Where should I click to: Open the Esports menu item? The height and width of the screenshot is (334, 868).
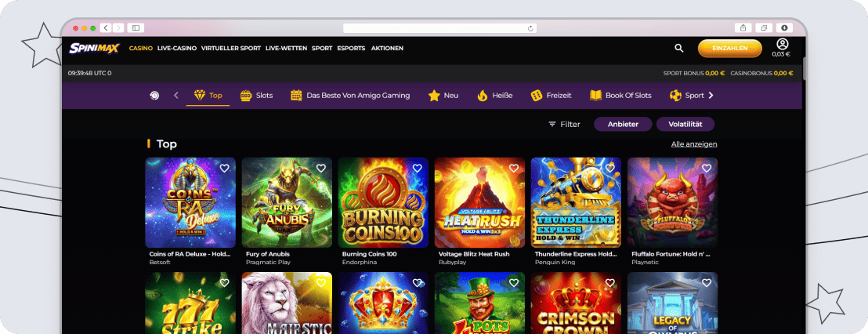(x=351, y=48)
